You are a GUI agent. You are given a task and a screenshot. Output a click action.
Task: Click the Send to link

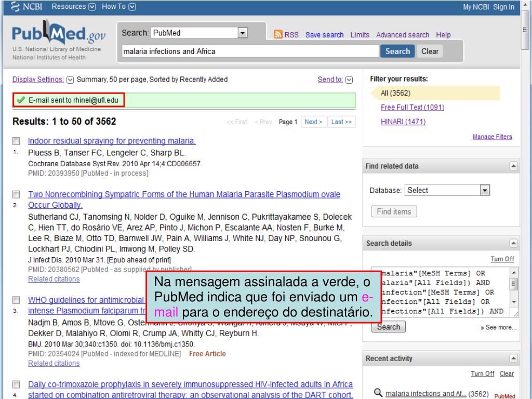(x=330, y=79)
